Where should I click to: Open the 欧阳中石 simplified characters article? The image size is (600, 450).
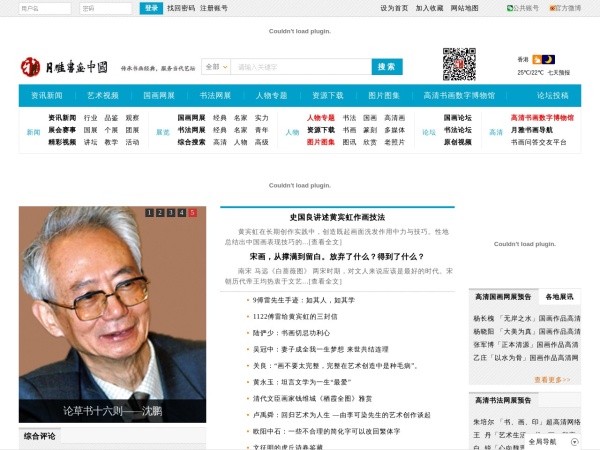point(326,431)
